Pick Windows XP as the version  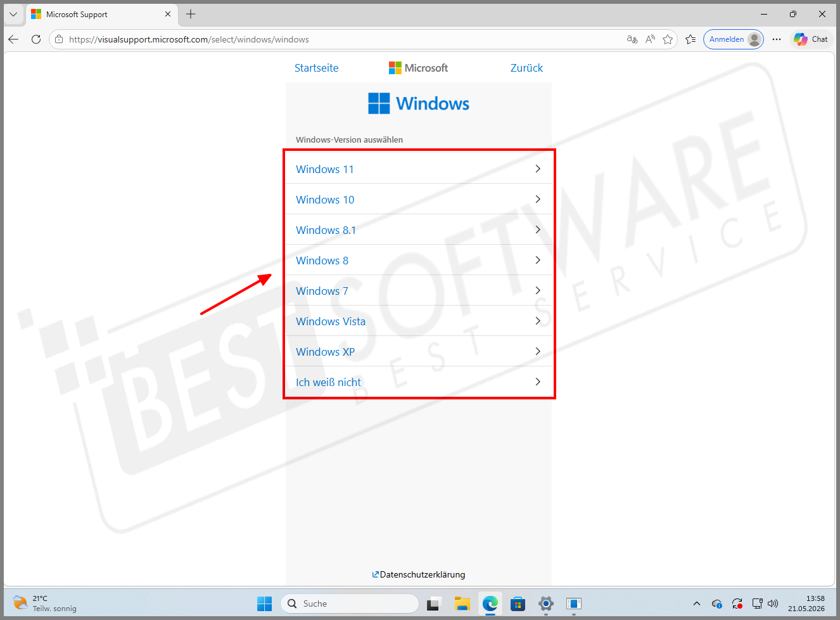(x=419, y=351)
